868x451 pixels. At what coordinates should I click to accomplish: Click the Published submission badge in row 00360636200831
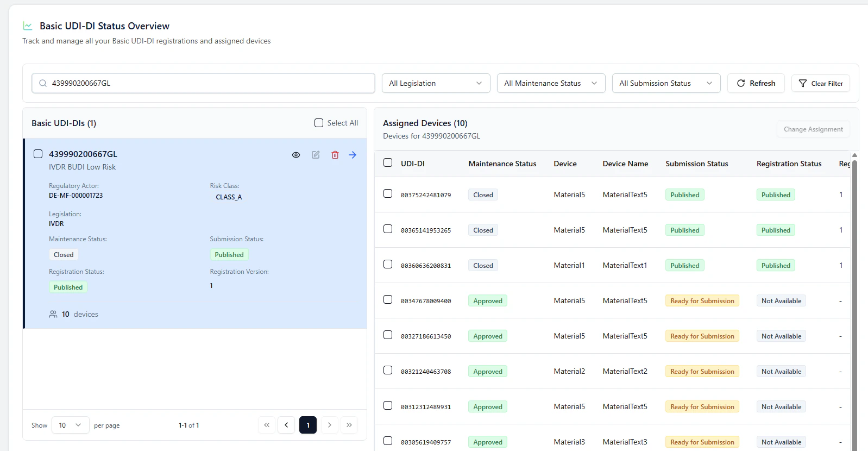point(685,265)
